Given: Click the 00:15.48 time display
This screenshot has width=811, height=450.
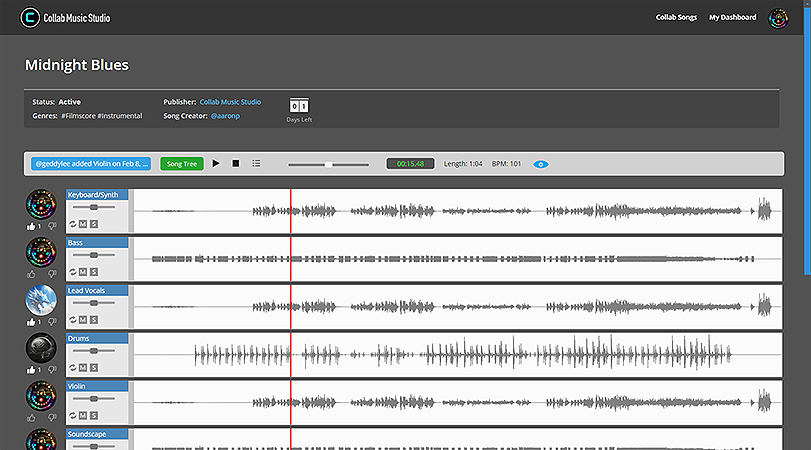Looking at the screenshot, I should pos(410,164).
